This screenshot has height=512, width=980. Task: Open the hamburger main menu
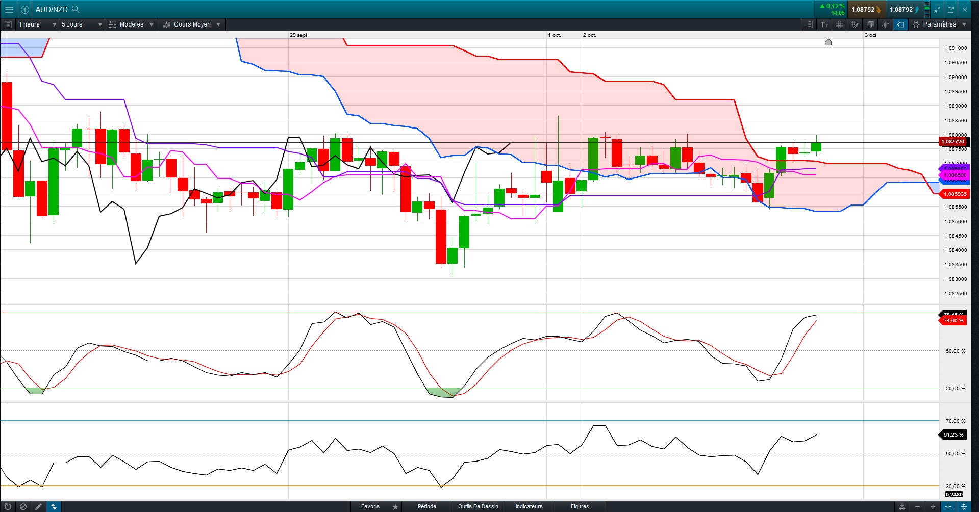[x=9, y=9]
